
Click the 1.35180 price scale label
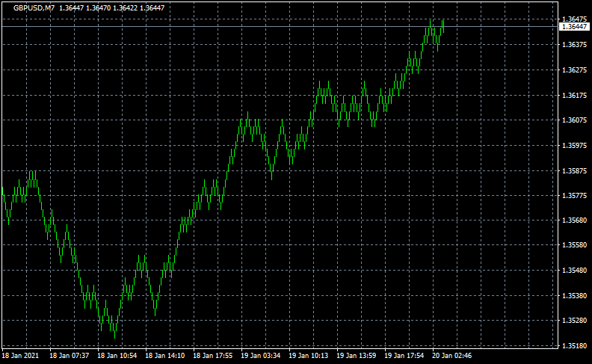(x=574, y=346)
